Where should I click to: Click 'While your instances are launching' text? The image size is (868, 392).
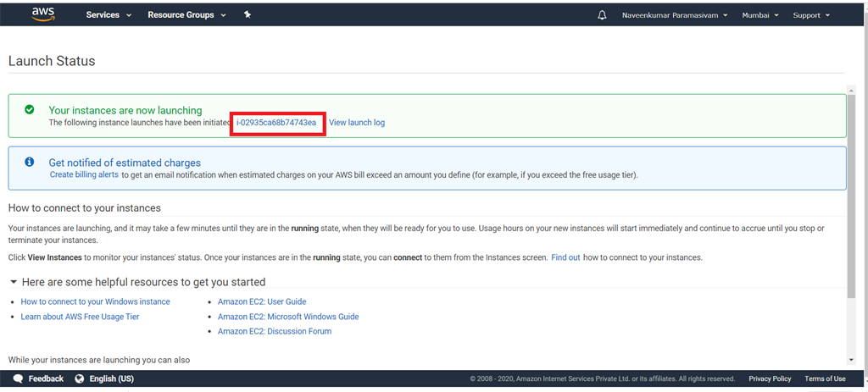pos(99,360)
